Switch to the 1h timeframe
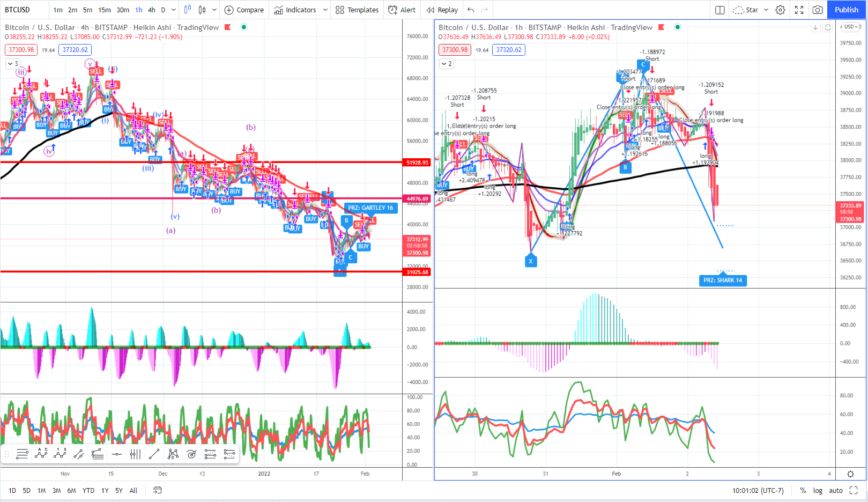 [x=139, y=10]
